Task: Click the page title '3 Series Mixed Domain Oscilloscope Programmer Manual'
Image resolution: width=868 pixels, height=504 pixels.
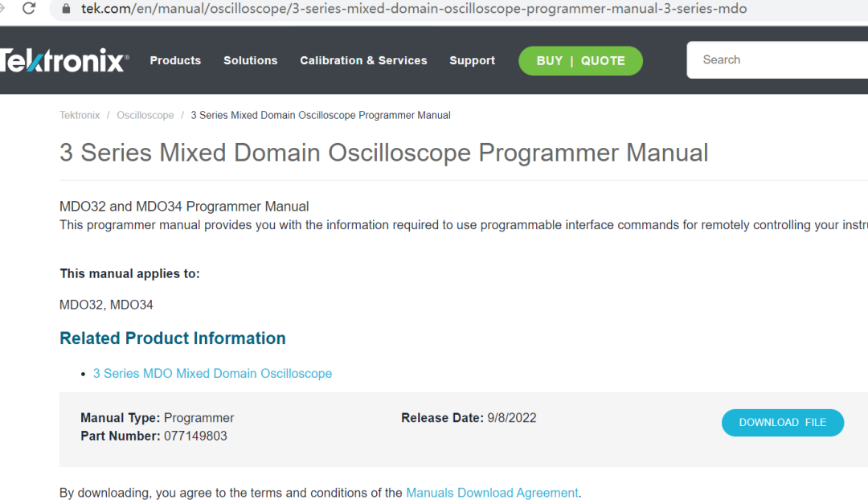Action: (x=383, y=152)
